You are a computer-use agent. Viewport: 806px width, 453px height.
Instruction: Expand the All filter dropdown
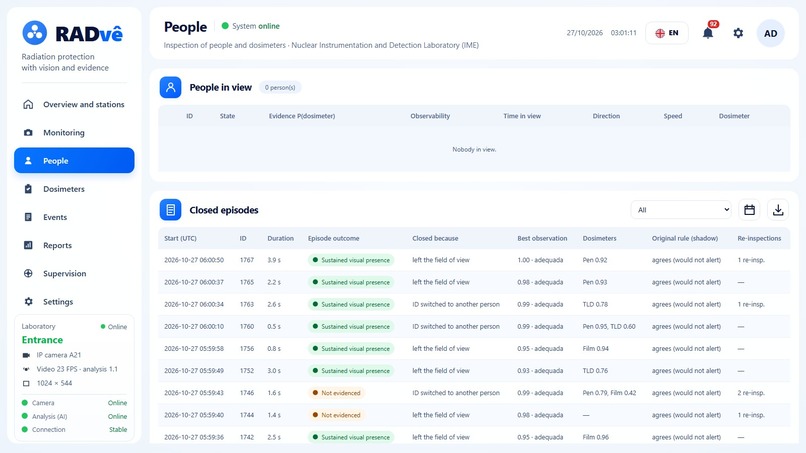pyautogui.click(x=681, y=210)
